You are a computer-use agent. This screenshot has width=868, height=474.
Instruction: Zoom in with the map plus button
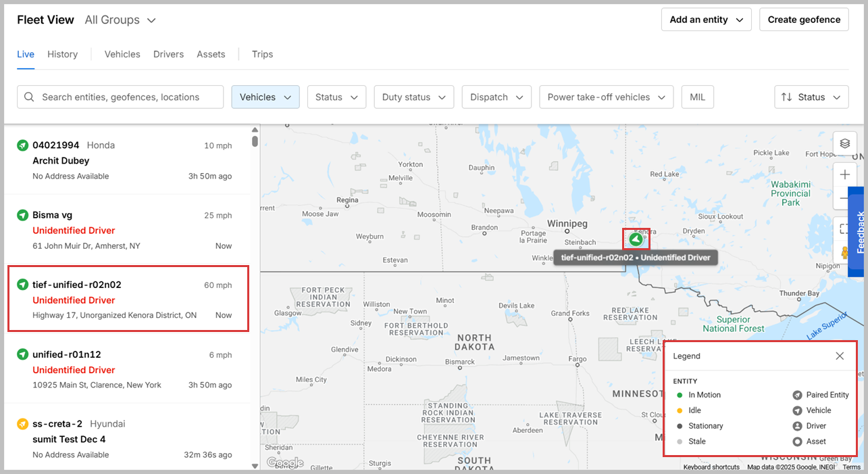(x=844, y=174)
